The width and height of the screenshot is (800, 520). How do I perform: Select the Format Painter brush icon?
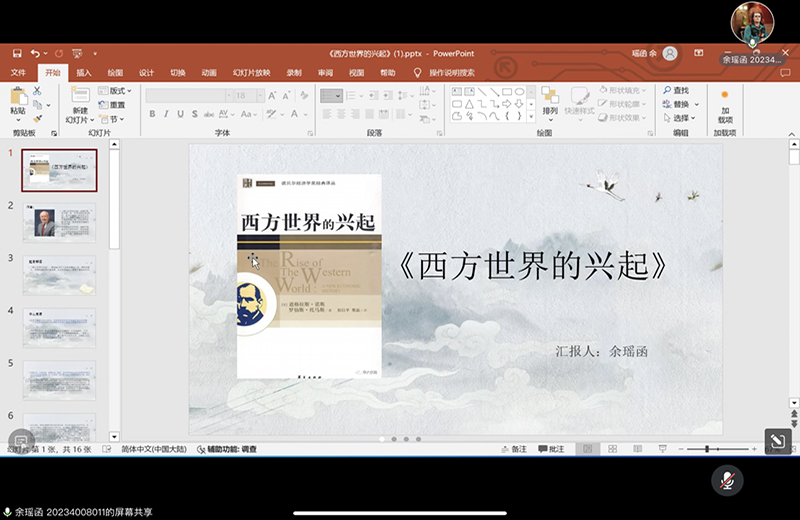pyautogui.click(x=38, y=118)
